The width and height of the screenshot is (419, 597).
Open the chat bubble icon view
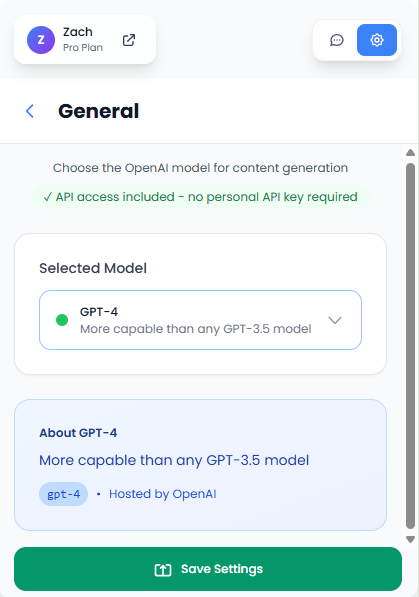[336, 40]
